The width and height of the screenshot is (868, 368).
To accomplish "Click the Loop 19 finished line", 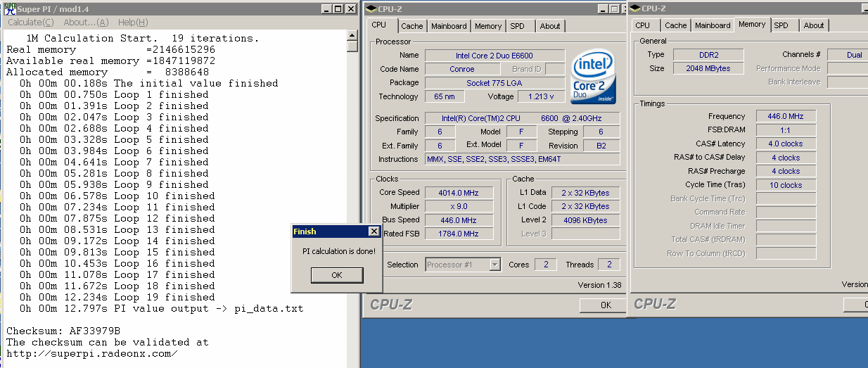I will tap(117, 297).
